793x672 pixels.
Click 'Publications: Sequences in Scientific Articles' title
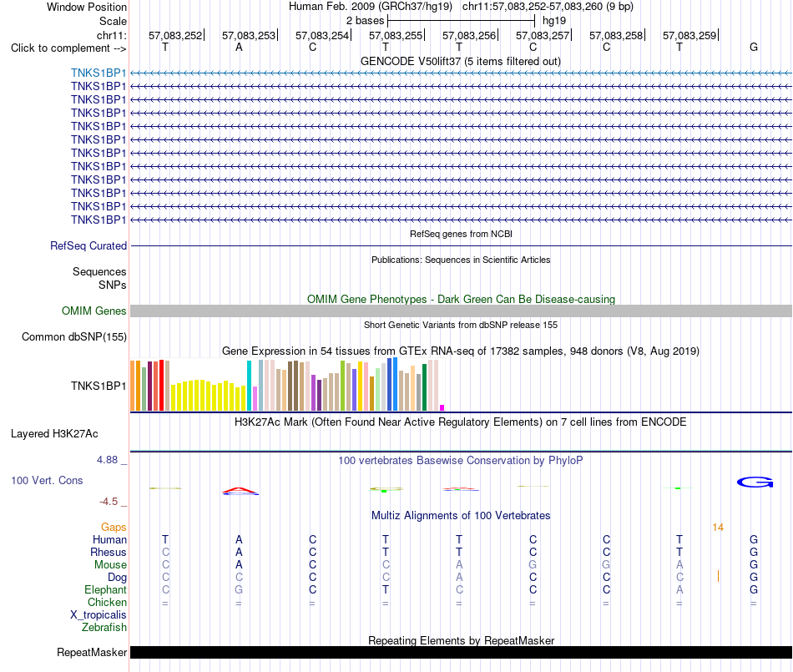coord(461,260)
